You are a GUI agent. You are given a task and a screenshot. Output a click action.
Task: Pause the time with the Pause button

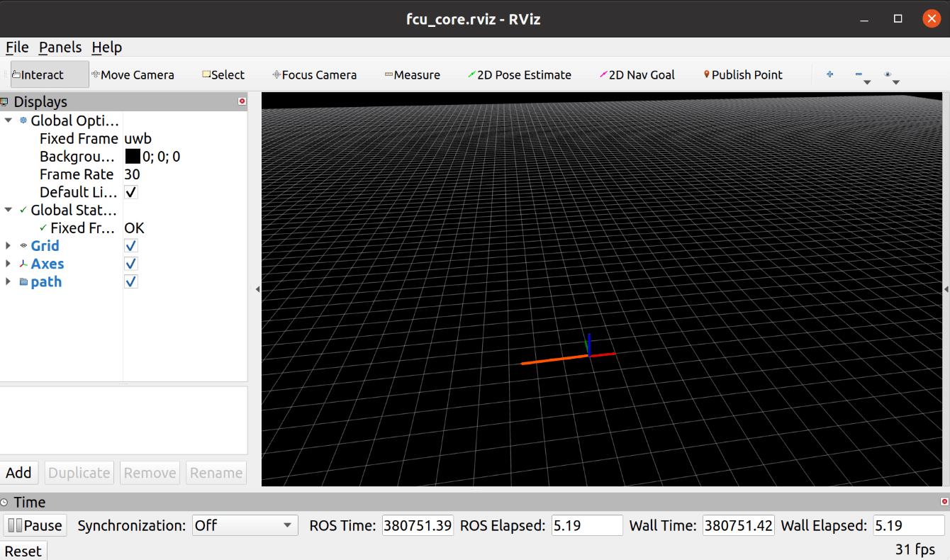(35, 525)
